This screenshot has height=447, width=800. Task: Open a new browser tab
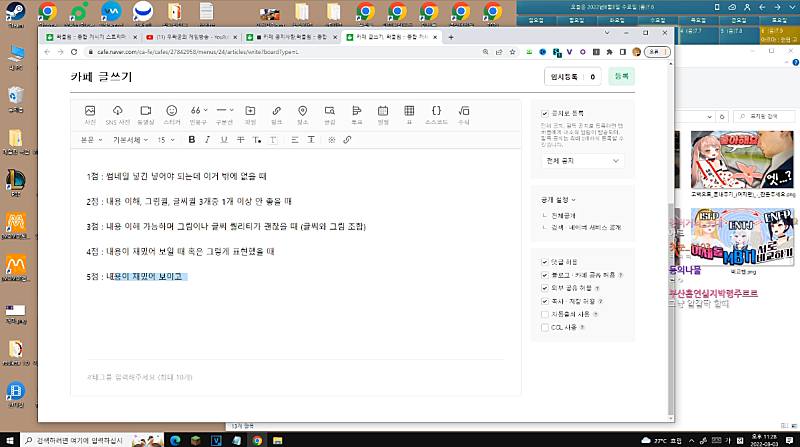[x=450, y=36]
